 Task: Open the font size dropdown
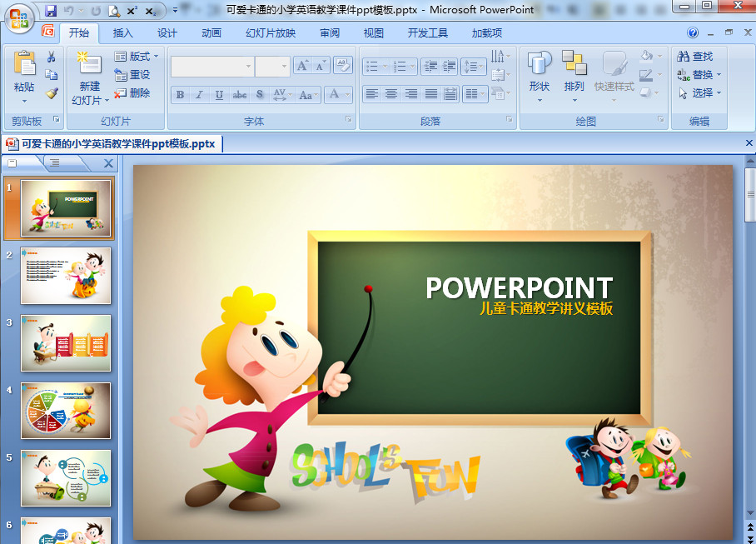pos(283,66)
